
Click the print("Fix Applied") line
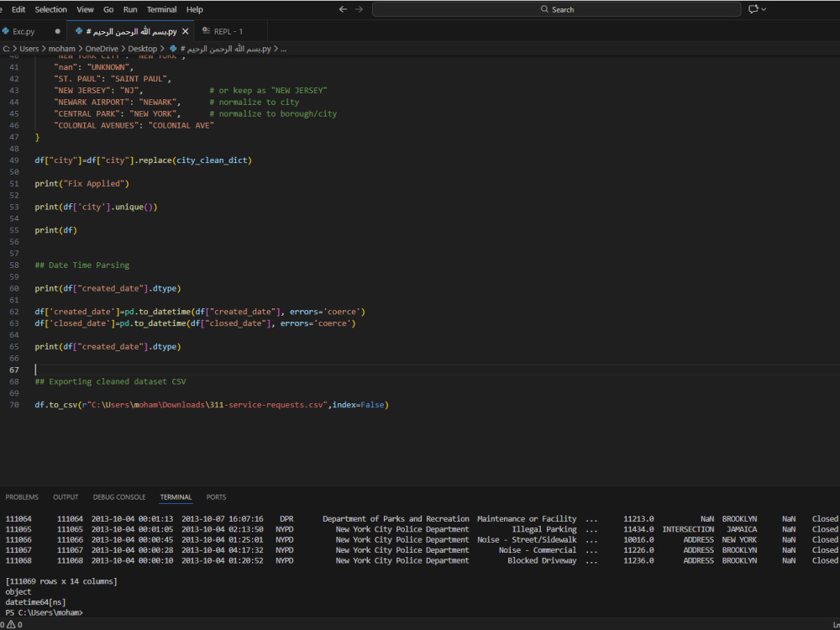coord(82,184)
